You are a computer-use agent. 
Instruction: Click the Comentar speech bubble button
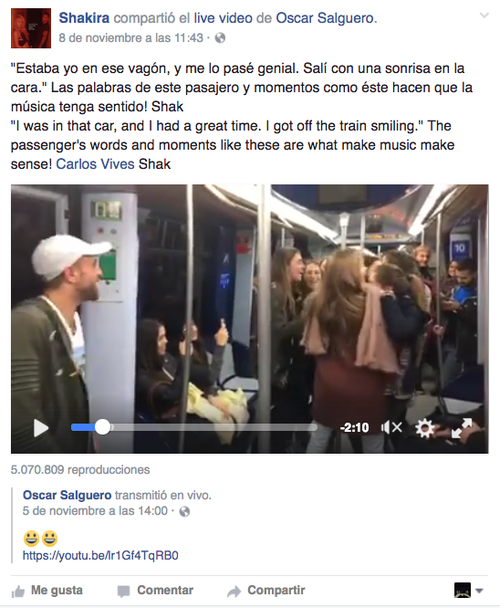(155, 591)
